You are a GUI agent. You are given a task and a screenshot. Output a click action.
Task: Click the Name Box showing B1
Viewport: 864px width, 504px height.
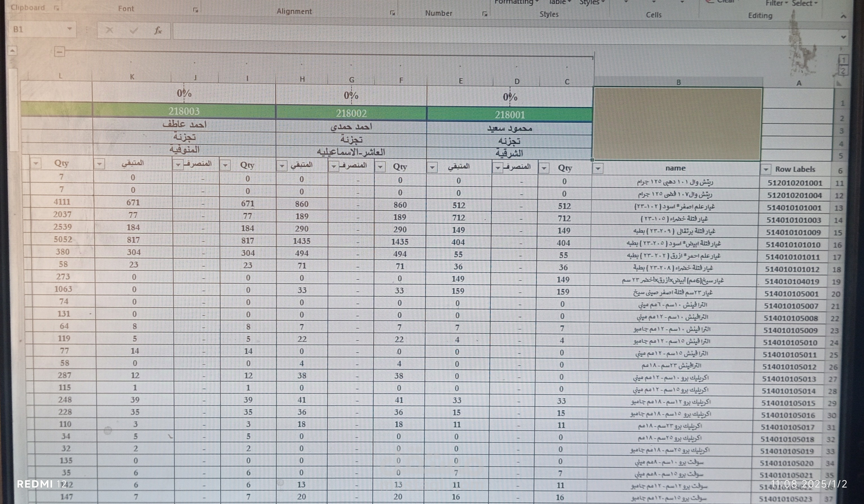37,29
